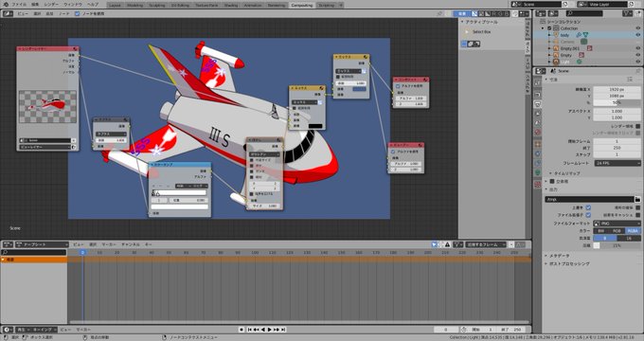Open the outliner filter dropdown
This screenshot has width=644, height=341.
click(627, 13)
